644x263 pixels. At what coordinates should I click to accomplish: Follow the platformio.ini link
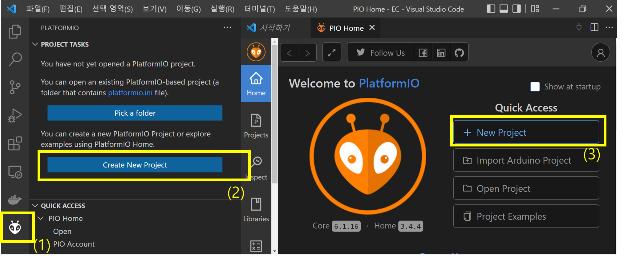(x=130, y=93)
